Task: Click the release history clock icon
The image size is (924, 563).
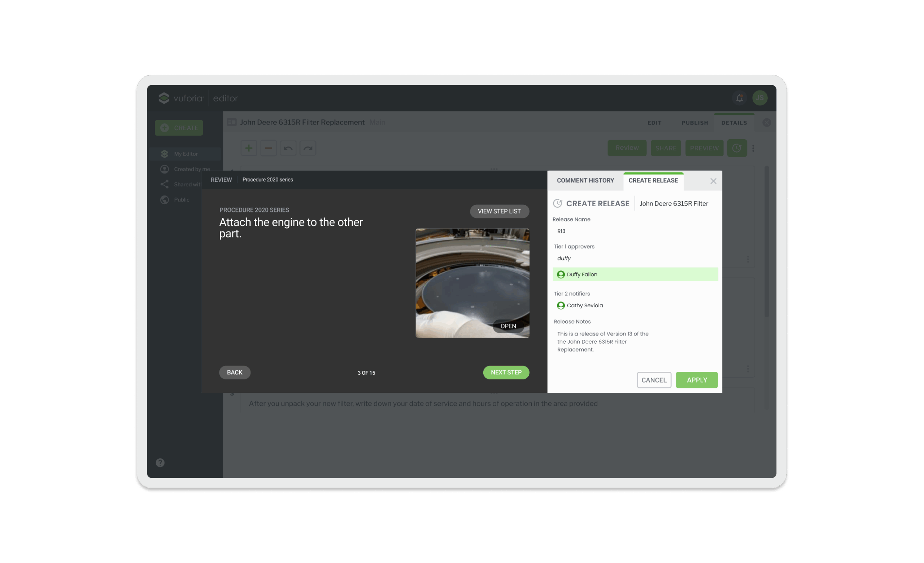Action: pyautogui.click(x=737, y=148)
